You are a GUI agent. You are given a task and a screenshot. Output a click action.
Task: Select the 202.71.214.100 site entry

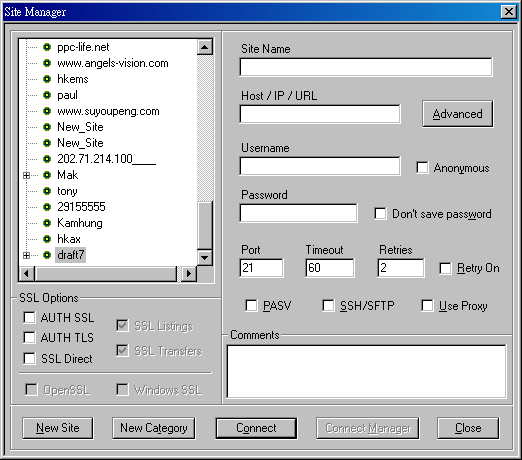[106, 159]
